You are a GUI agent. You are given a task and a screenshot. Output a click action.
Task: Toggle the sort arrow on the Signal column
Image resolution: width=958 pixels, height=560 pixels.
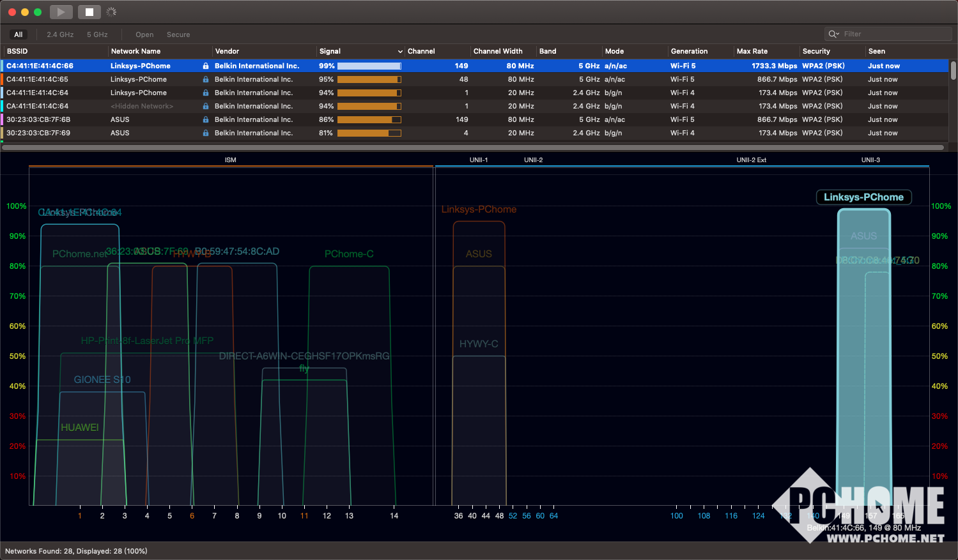pos(400,52)
